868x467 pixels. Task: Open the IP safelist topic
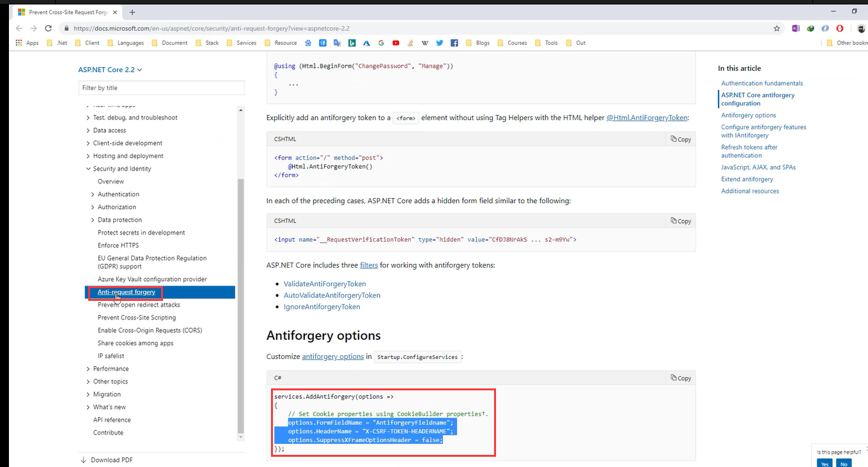tap(111, 356)
